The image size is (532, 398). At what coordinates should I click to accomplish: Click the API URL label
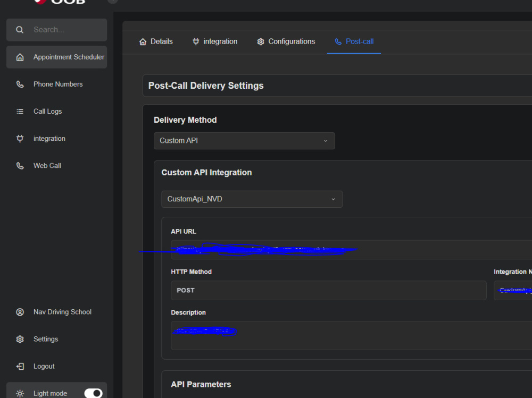pyautogui.click(x=184, y=231)
